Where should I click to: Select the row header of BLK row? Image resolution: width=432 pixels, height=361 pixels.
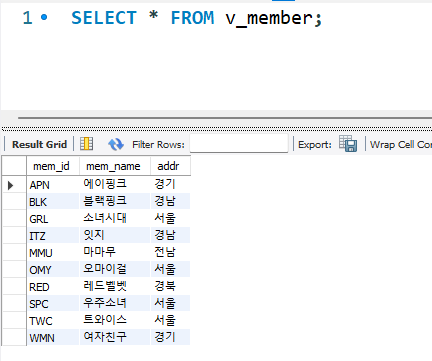point(14,202)
